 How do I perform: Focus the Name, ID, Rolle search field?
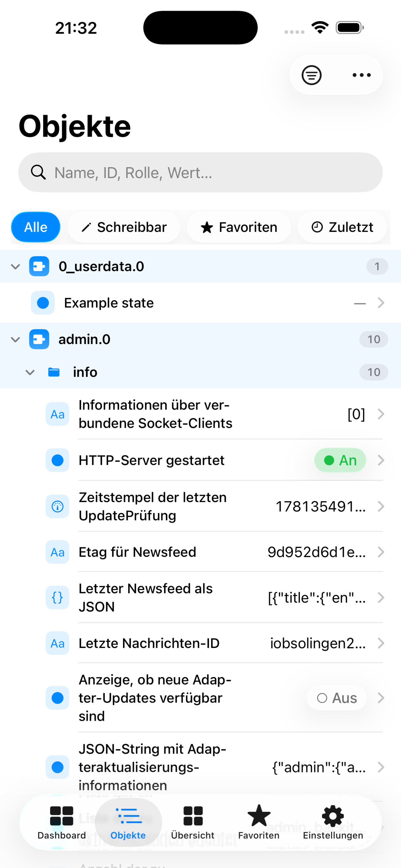coord(200,172)
